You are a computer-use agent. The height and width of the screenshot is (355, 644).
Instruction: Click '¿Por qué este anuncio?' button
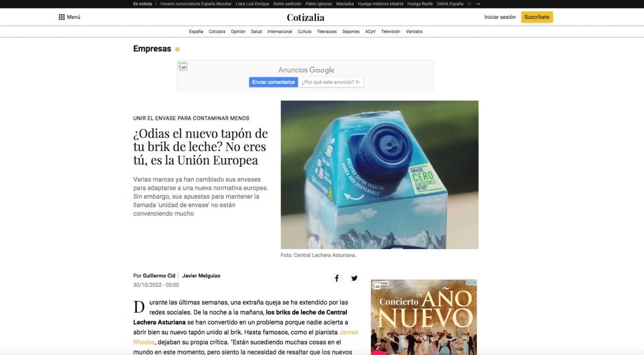coord(331,82)
